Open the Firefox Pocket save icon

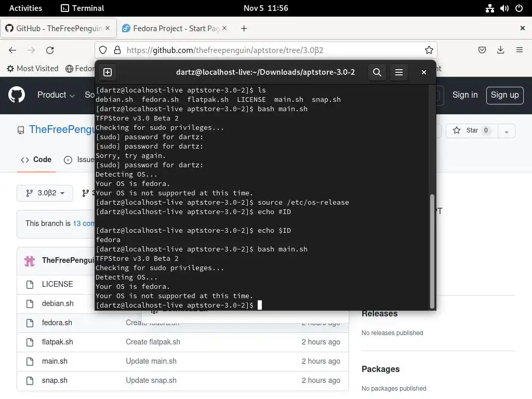tap(482, 50)
